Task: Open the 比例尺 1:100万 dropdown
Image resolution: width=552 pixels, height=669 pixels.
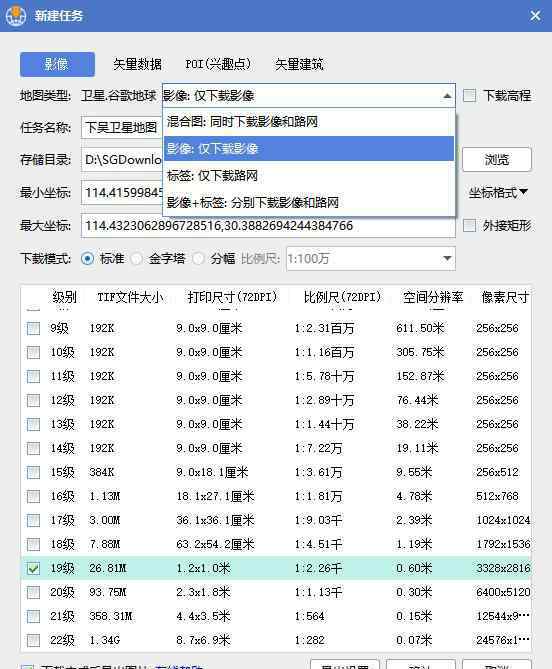Action: (x=371, y=259)
